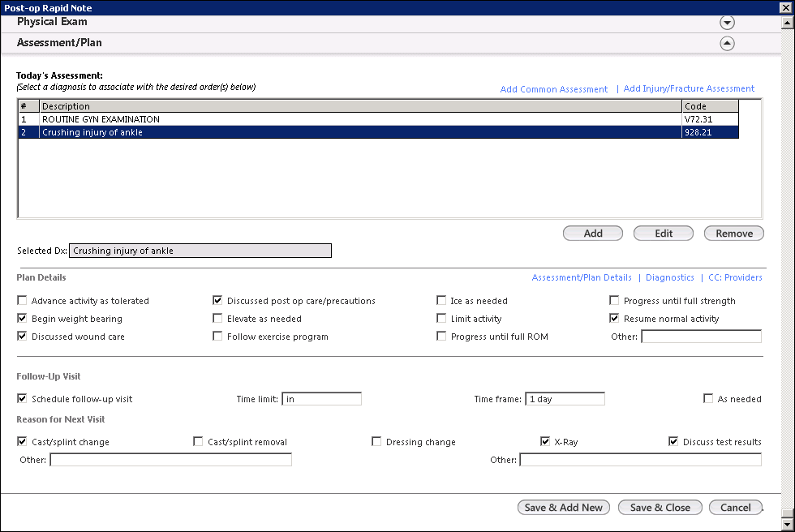Viewport: 795px width, 532px height.
Task: Click the Assessment/Plan section header
Action: point(59,42)
